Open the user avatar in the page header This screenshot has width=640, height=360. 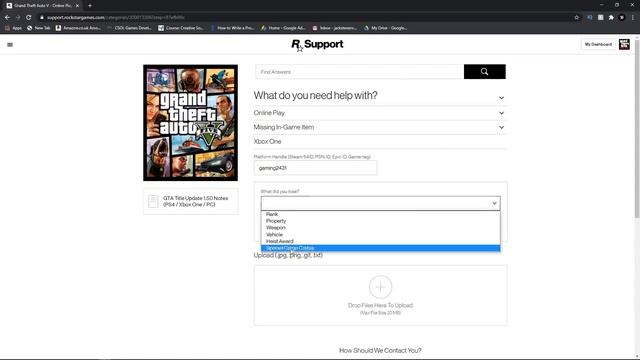pyautogui.click(x=624, y=44)
